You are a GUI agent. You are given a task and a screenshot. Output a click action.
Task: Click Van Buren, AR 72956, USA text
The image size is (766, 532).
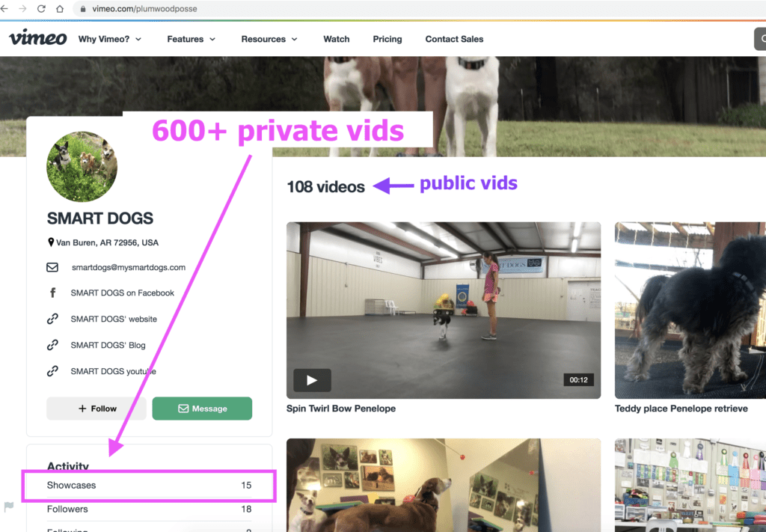click(107, 242)
